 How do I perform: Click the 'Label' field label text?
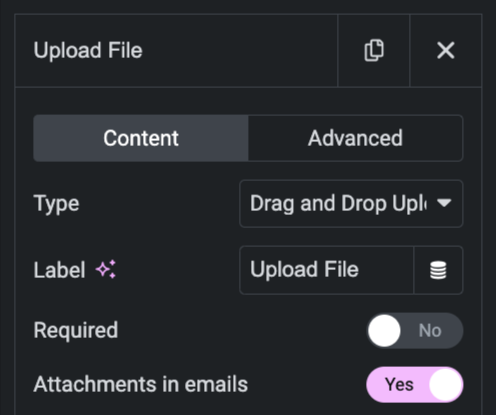click(59, 270)
